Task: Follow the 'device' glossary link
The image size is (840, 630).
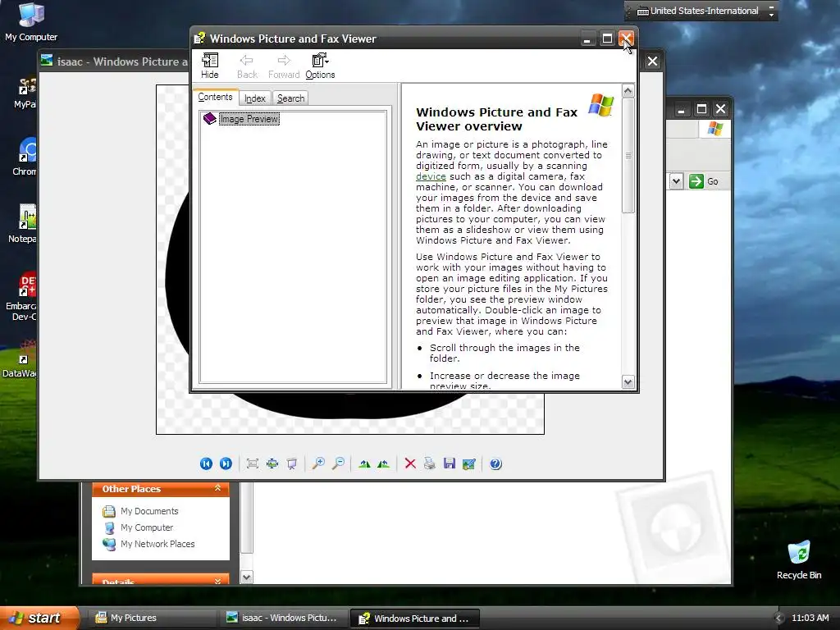Action: tap(431, 176)
